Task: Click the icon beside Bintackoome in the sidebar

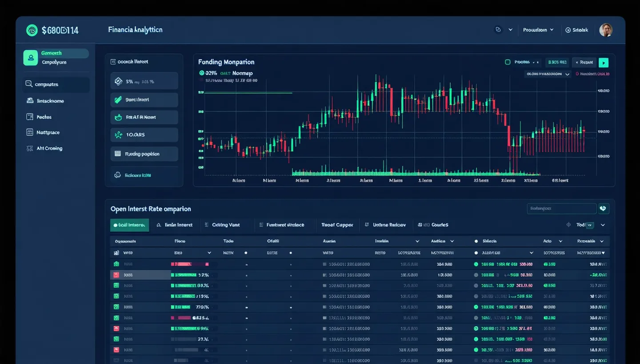Action: [x=30, y=101]
